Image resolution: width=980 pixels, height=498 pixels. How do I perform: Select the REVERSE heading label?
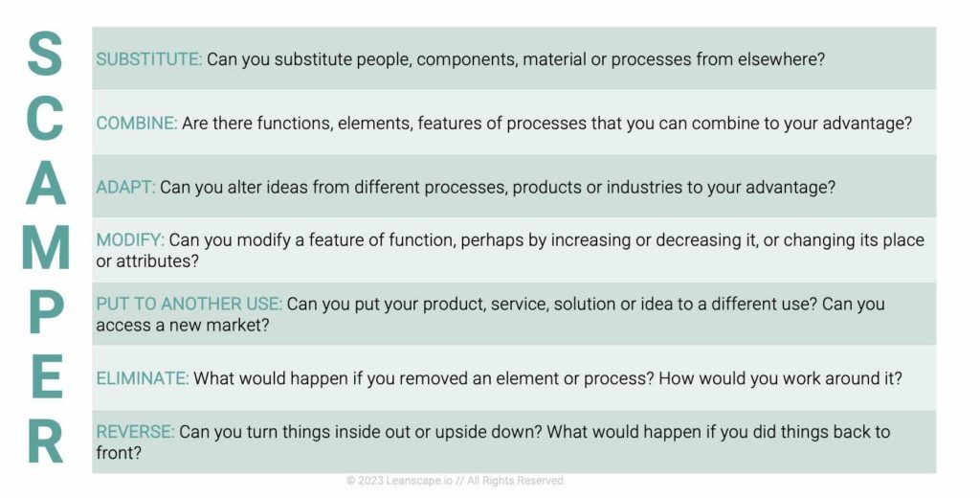135,432
